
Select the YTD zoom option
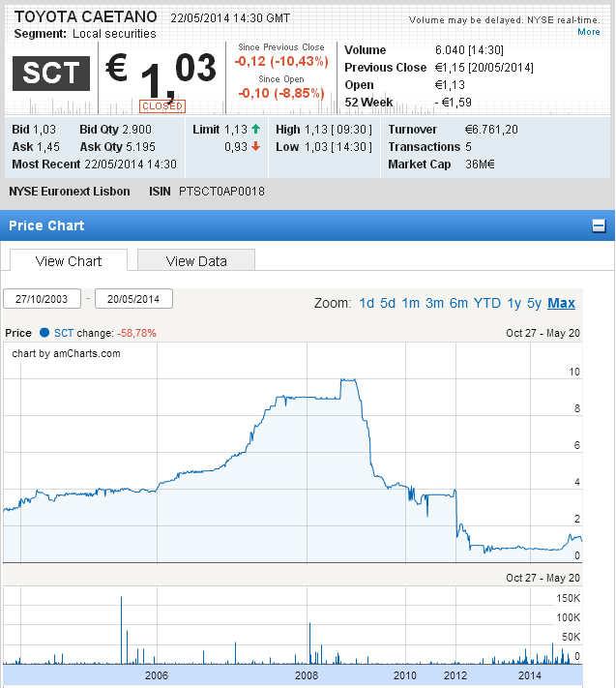pos(487,303)
